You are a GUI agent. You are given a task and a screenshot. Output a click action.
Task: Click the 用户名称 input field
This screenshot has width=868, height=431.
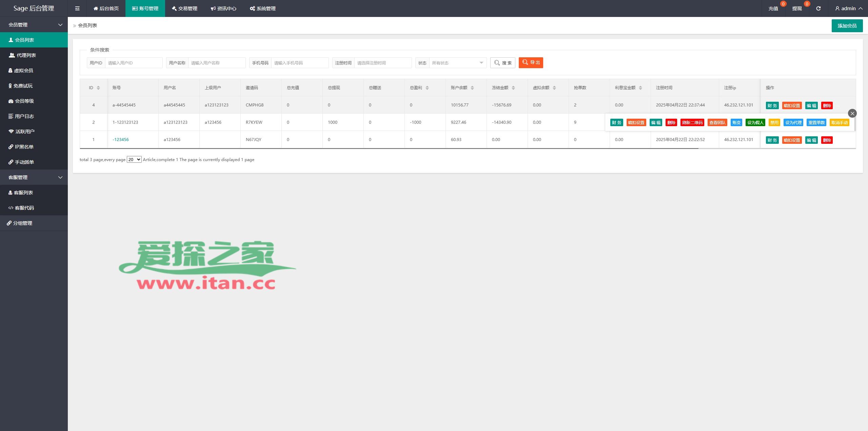(x=217, y=63)
